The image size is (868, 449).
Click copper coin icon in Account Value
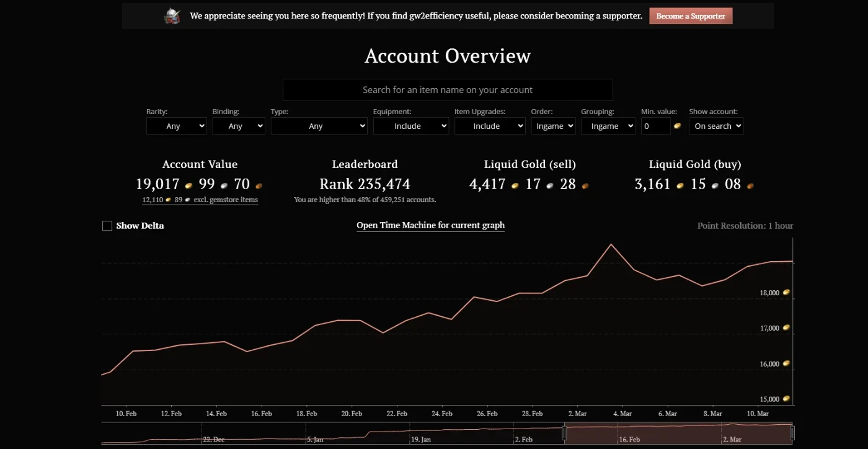(259, 185)
